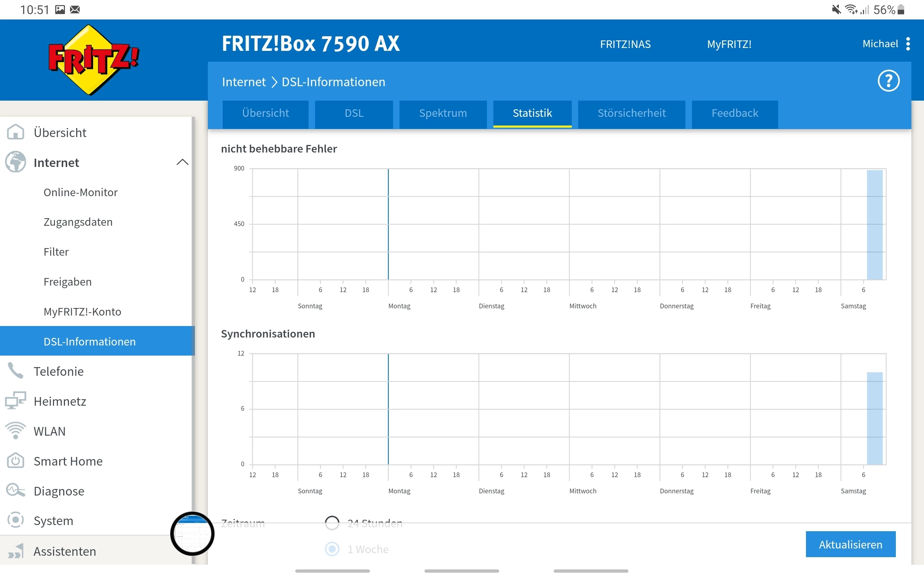Open the Assistenten sidebar entry
The height and width of the screenshot is (577, 924).
tap(65, 551)
